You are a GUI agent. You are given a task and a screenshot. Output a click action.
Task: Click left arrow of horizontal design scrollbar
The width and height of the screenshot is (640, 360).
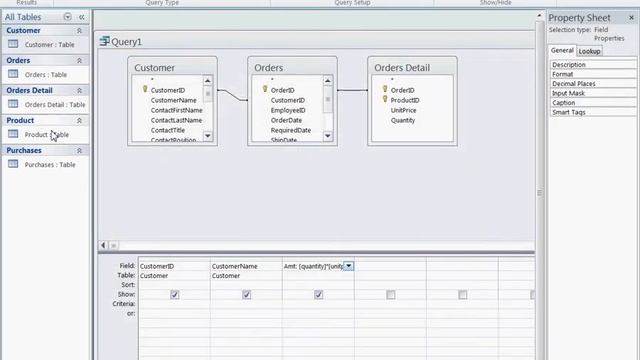coord(103,245)
